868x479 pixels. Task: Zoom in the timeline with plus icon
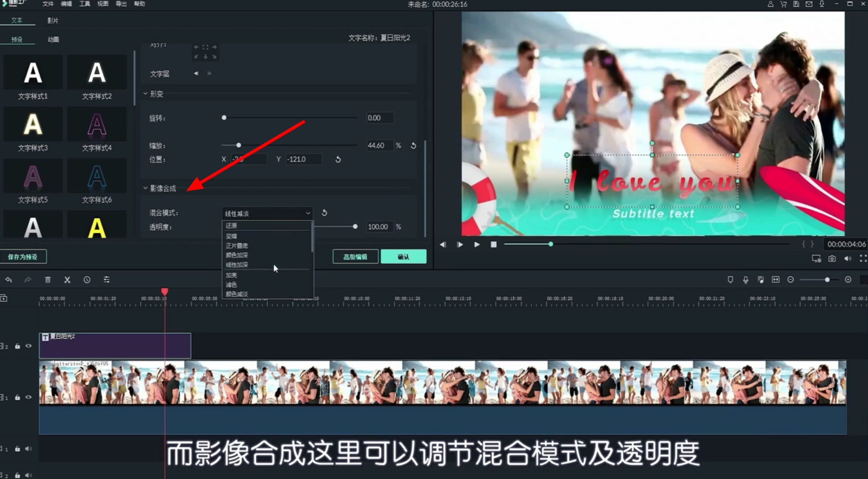848,280
